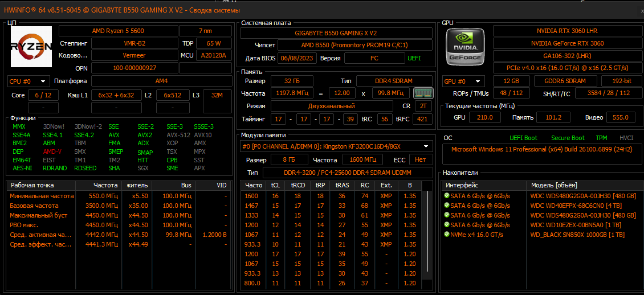The height and width of the screenshot is (295, 644).
Task: Select the PBO макс. row
Action: [119, 225]
